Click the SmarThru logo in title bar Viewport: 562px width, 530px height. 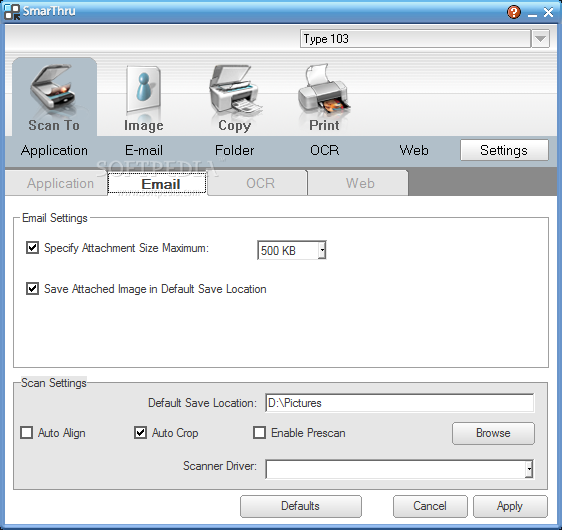pyautogui.click(x=11, y=11)
